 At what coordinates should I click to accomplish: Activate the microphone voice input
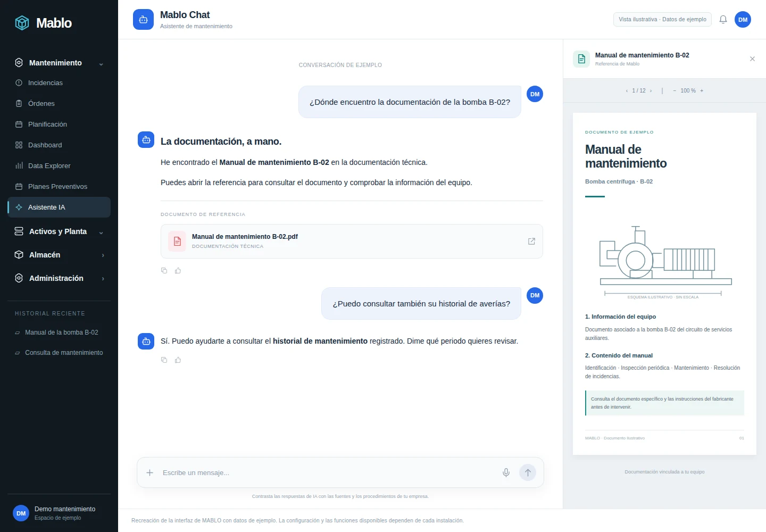tap(506, 472)
